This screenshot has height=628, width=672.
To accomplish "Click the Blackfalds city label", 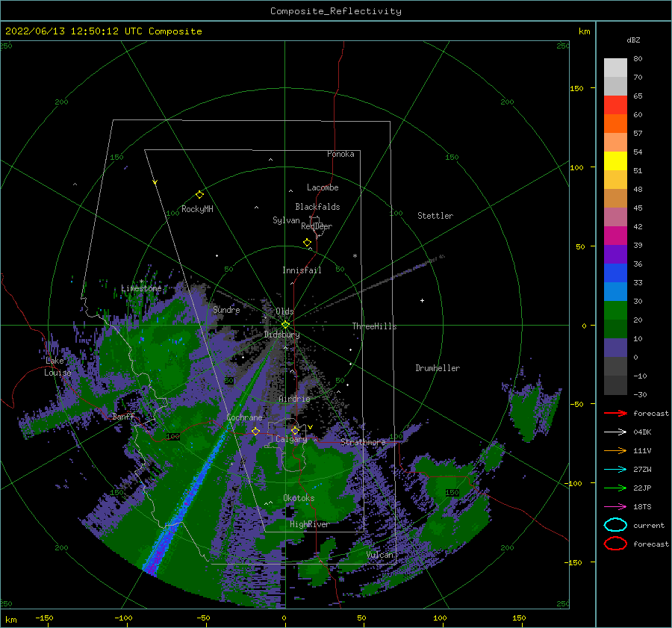I will click(x=317, y=207).
